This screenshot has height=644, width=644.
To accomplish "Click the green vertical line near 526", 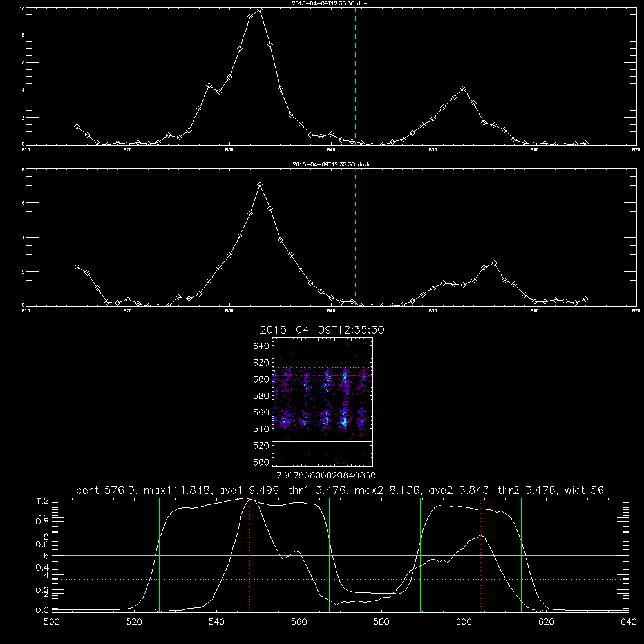I will (159, 555).
